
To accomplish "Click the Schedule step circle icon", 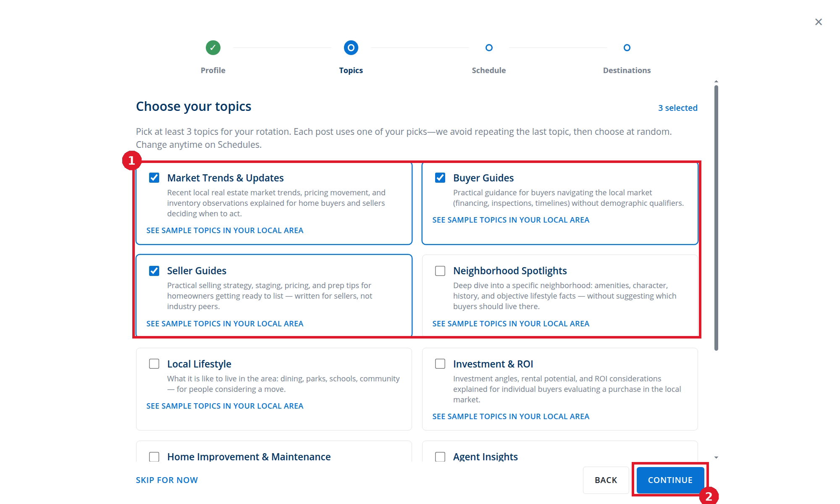I will click(x=489, y=48).
